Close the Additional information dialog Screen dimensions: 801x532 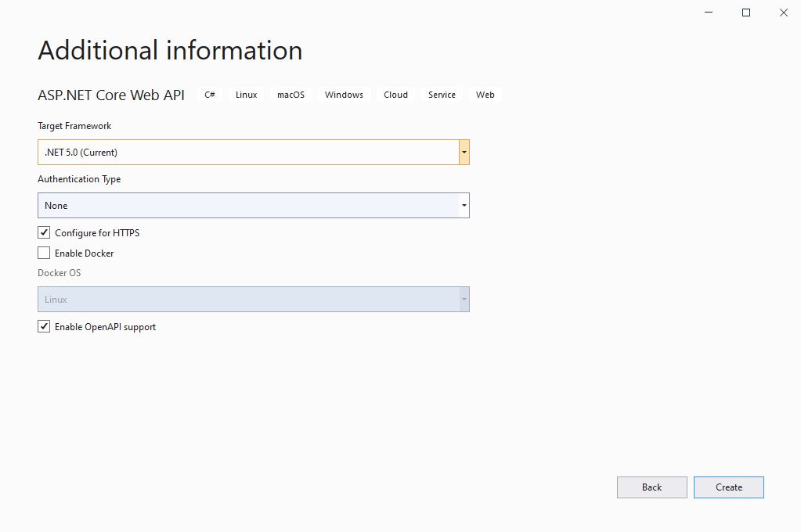pyautogui.click(x=783, y=13)
